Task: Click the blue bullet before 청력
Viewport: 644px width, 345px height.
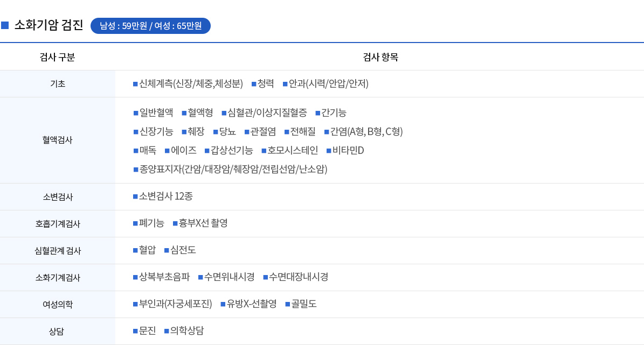Action: (254, 84)
